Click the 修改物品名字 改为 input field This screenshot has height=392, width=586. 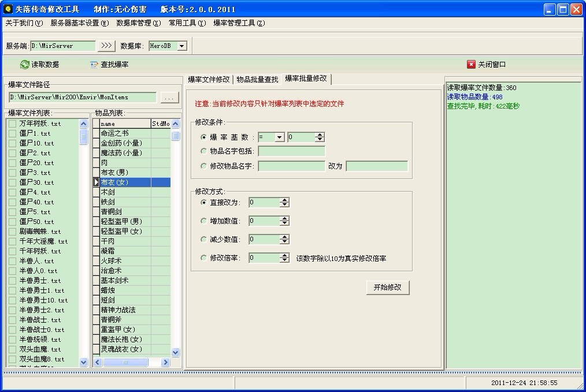tap(377, 166)
